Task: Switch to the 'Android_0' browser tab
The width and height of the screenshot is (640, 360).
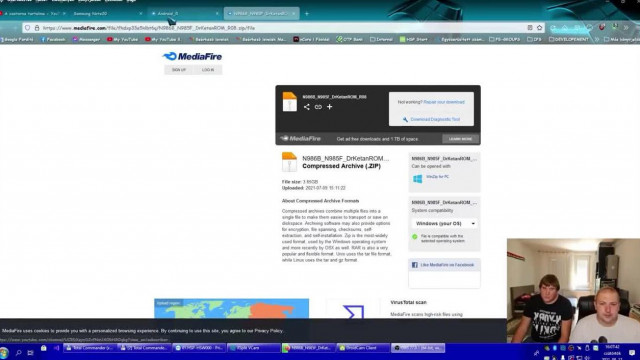Action: click(x=184, y=13)
